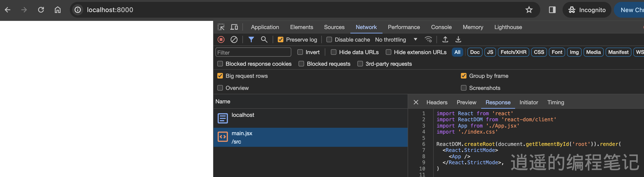644x177 pixels.
Task: Toggle the device toolbar icon
Action: [234, 27]
